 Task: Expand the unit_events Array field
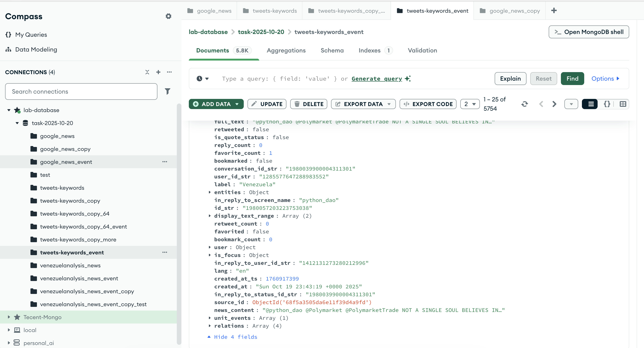click(x=210, y=318)
